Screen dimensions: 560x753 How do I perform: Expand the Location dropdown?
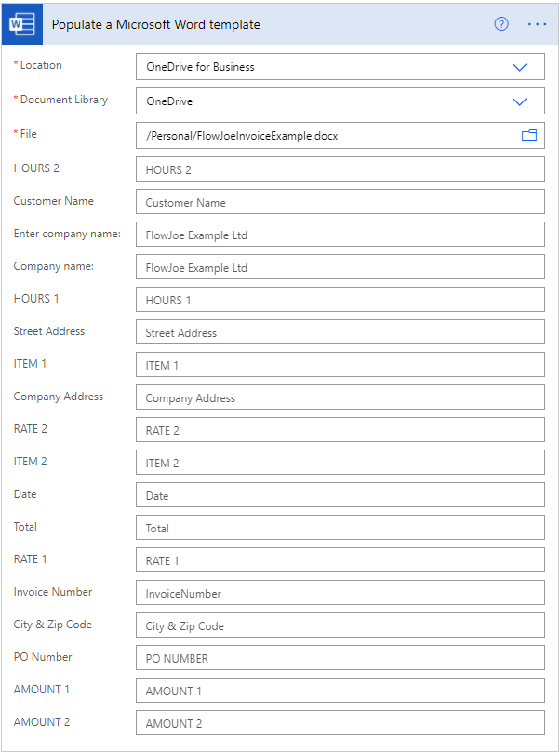coord(519,67)
